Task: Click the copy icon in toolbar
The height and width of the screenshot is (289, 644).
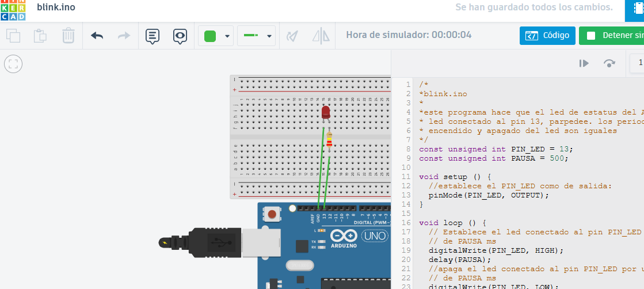Action: 13,36
